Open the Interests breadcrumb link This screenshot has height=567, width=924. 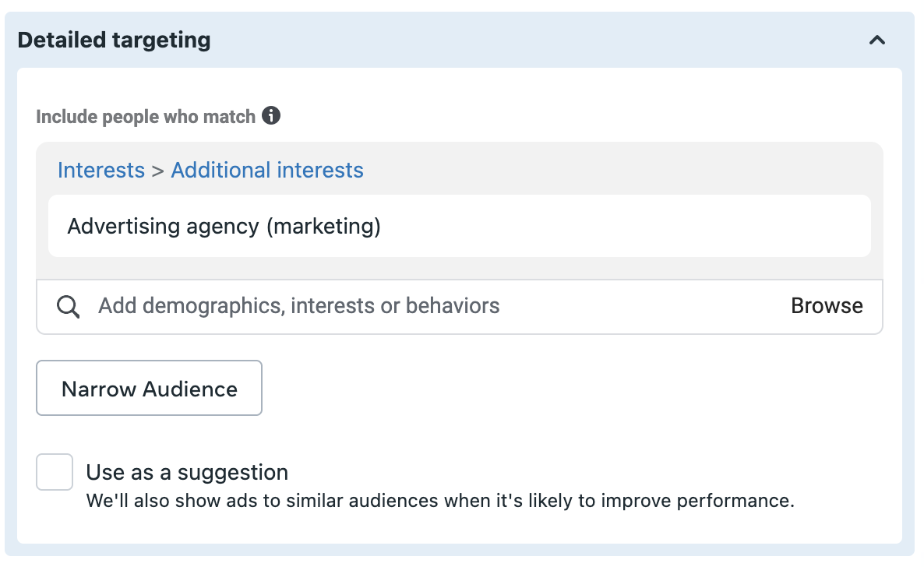[101, 171]
